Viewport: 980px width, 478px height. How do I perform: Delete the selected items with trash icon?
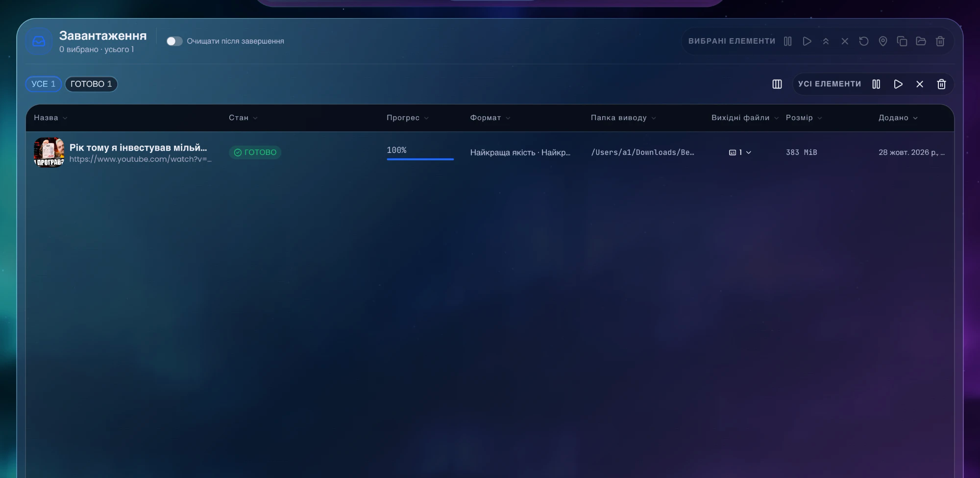940,41
